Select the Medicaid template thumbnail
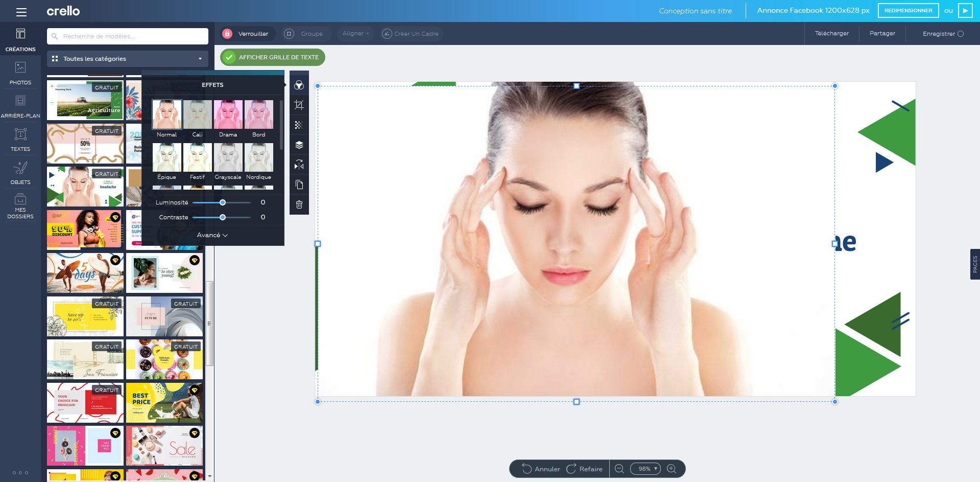Screen dimensions: 980x482 (x=85, y=403)
